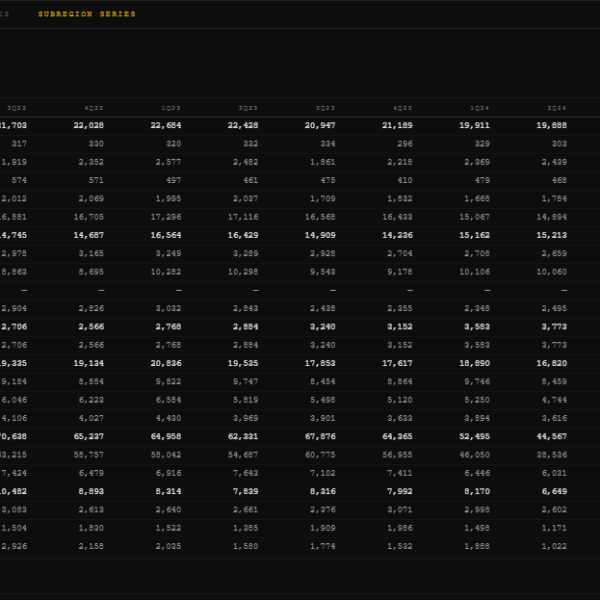Select the value 1,861

pyautogui.click(x=323, y=162)
